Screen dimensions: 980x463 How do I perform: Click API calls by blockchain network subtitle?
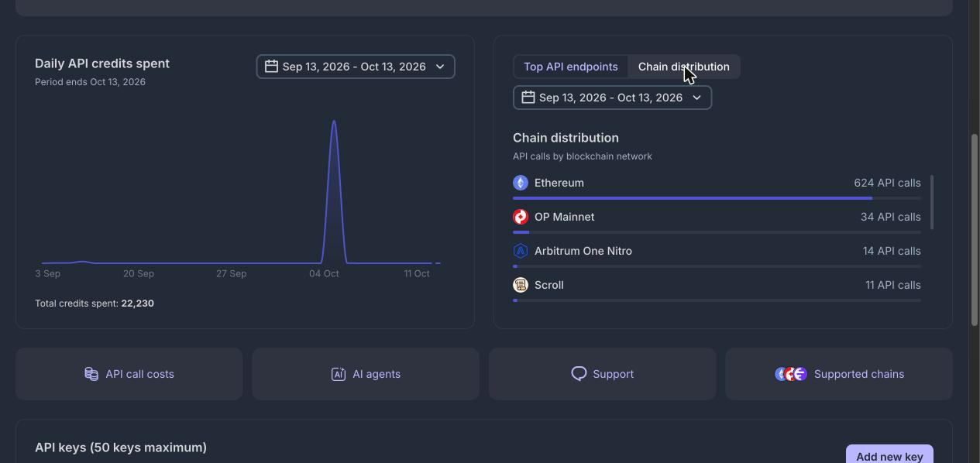point(583,156)
